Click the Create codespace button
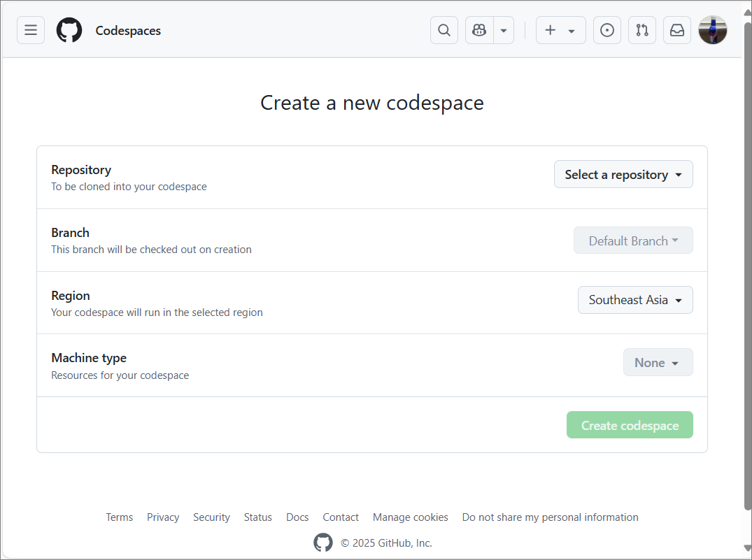This screenshot has width=752, height=560. pos(629,424)
